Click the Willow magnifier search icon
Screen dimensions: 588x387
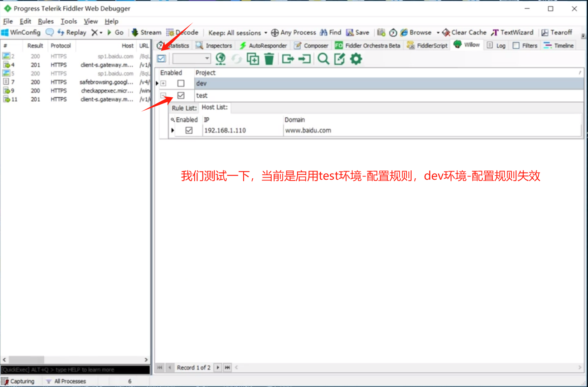pyautogui.click(x=324, y=59)
